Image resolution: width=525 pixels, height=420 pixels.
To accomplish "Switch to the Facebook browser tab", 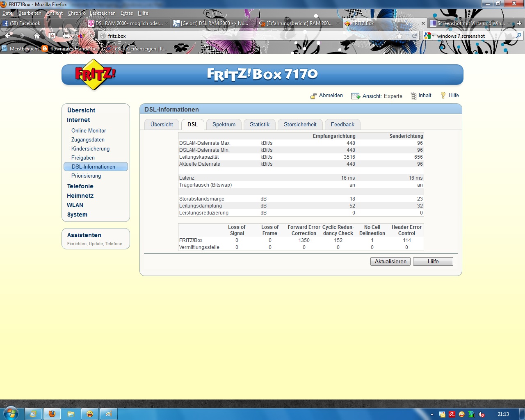I will coord(43,23).
